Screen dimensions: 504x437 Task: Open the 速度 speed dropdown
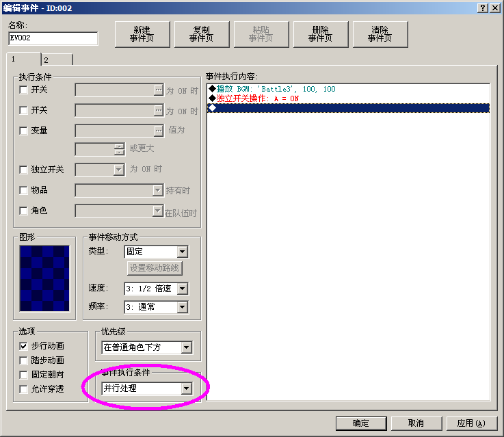click(x=183, y=289)
